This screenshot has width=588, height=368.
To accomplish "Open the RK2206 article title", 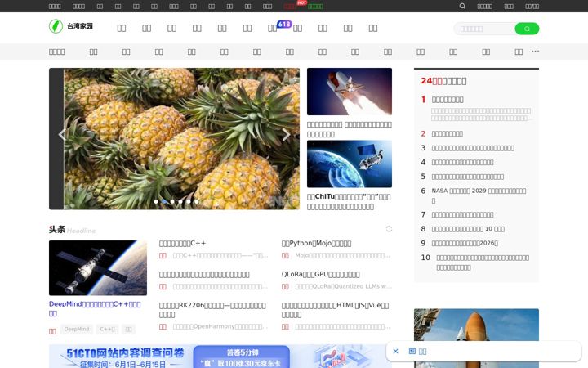I will 212,310.
